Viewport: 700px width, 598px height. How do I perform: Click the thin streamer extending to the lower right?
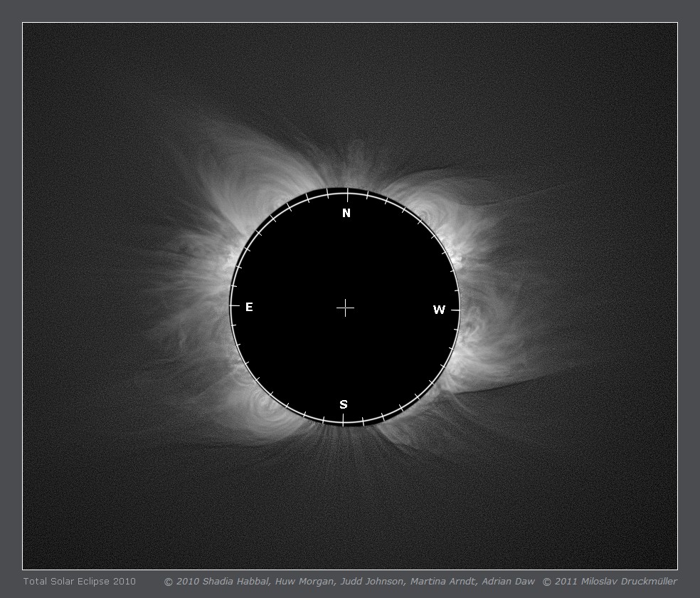tap(512, 383)
